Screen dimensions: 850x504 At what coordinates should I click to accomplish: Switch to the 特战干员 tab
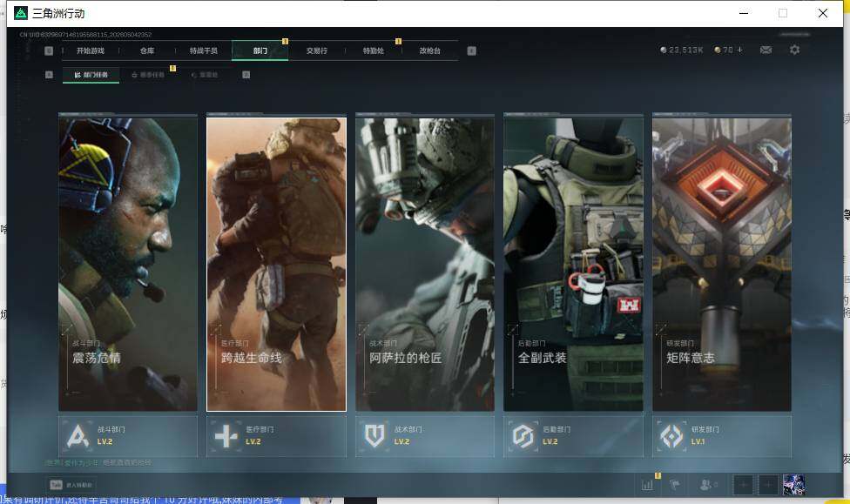(203, 51)
